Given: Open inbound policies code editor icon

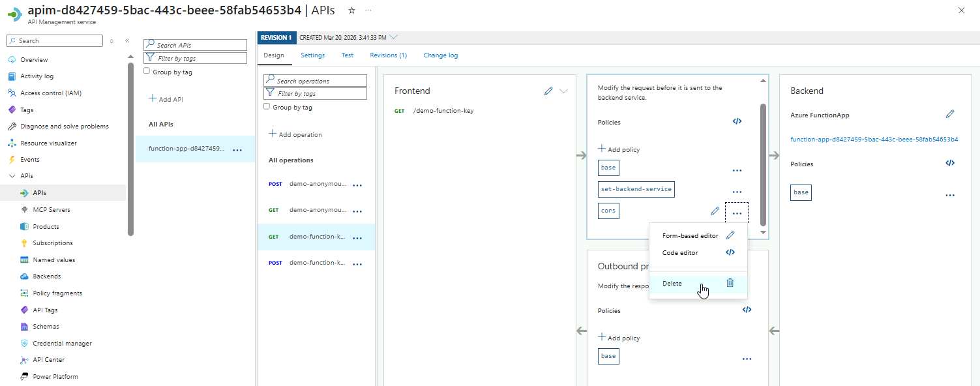Looking at the screenshot, I should [x=737, y=121].
